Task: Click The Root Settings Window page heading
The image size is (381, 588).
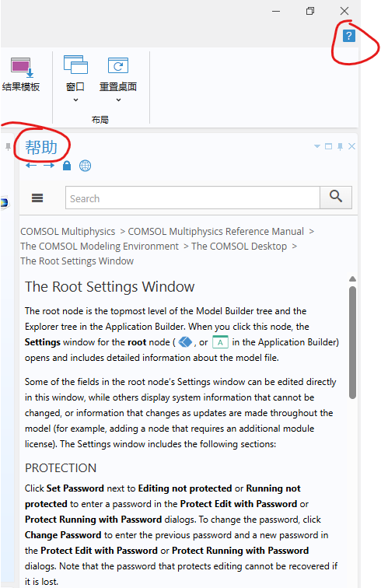Action: tap(110, 287)
